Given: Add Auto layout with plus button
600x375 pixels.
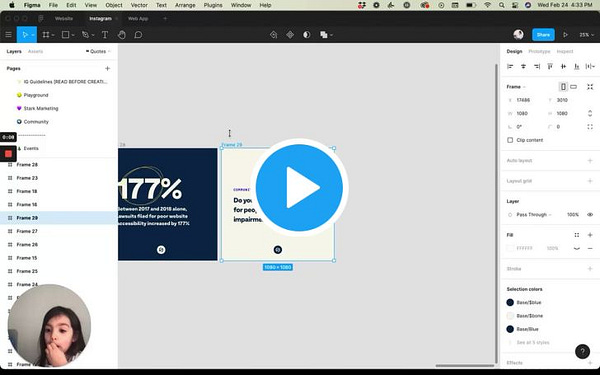Looking at the screenshot, I should [590, 161].
